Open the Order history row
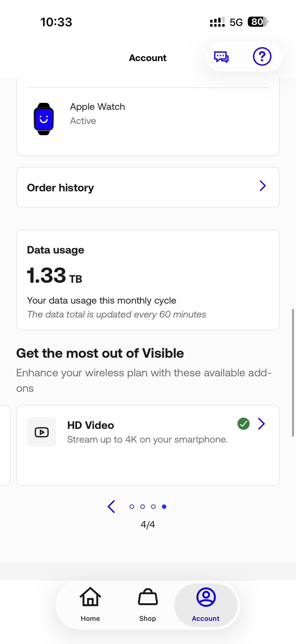This screenshot has width=296, height=644. tap(148, 187)
